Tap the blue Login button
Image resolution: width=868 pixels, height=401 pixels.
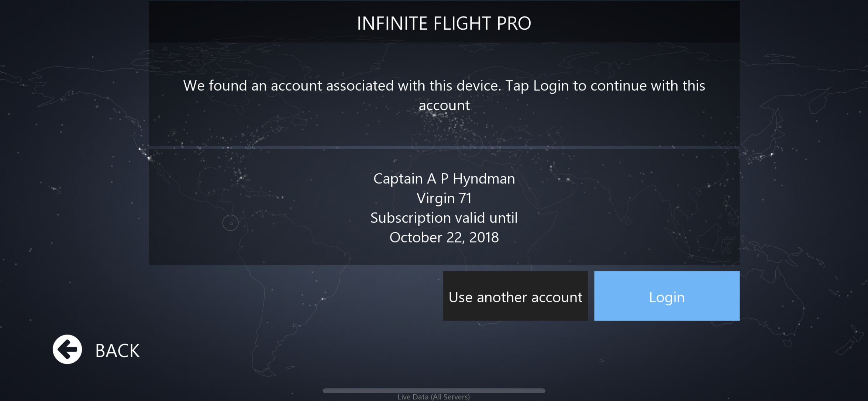pos(666,296)
